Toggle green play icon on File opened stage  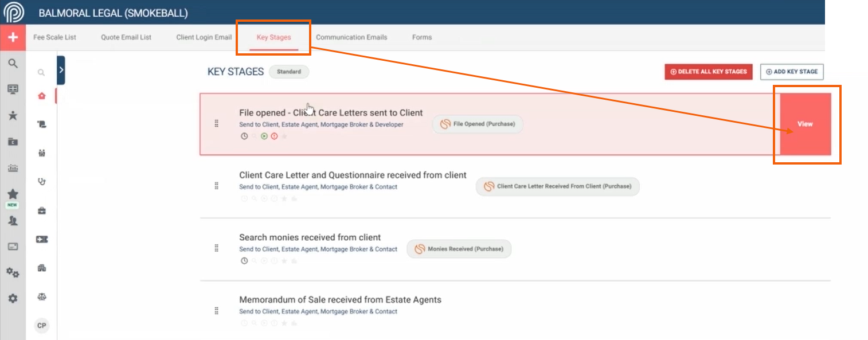pos(264,136)
